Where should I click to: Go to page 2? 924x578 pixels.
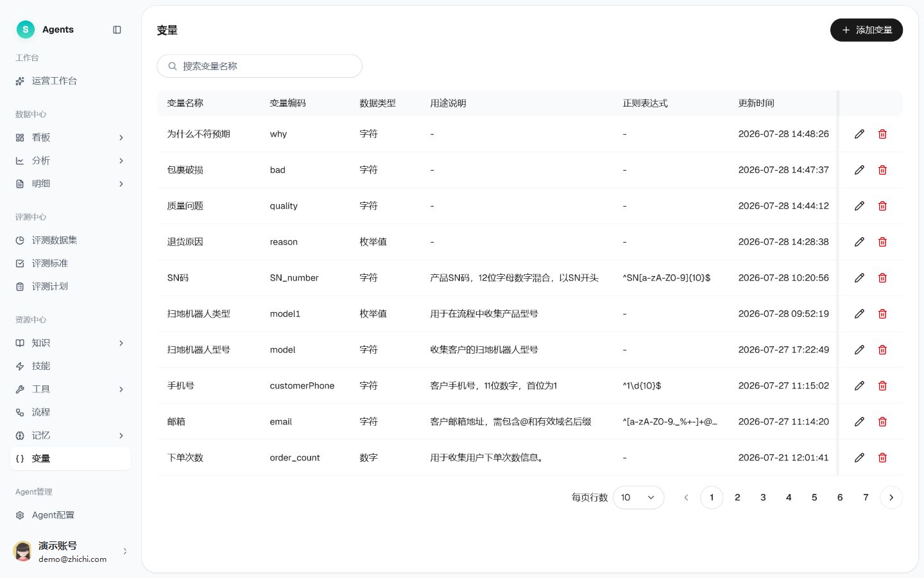(x=737, y=498)
